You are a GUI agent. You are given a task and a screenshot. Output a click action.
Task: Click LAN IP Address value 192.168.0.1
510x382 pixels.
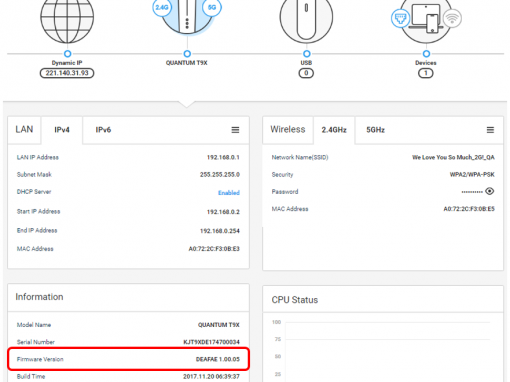coord(223,157)
